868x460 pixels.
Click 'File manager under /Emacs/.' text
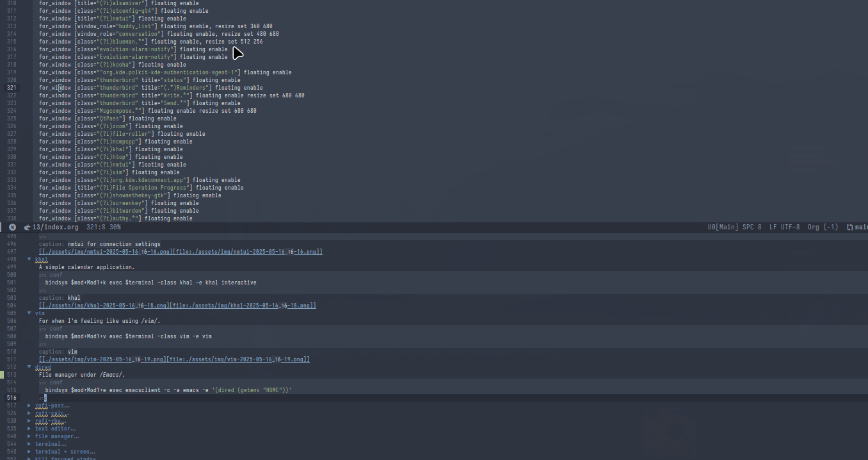click(x=82, y=375)
